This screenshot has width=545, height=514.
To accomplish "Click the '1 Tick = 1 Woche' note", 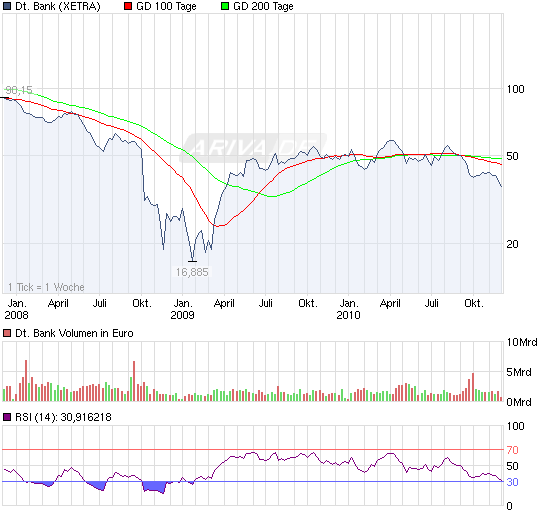I will point(46,287).
